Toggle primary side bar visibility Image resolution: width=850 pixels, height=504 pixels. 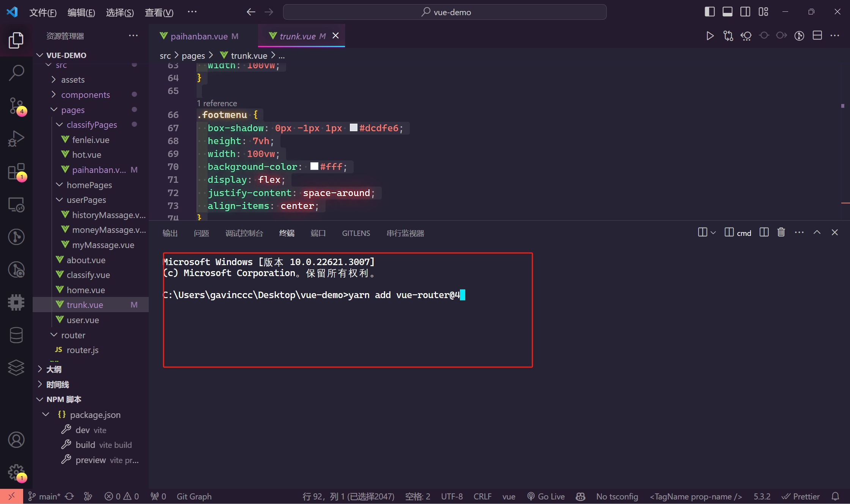[710, 12]
